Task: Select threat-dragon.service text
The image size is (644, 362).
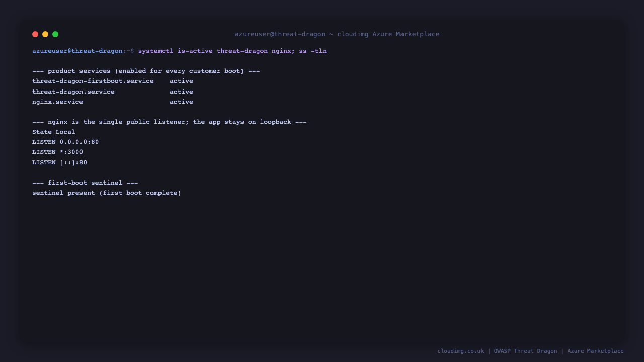Action: pyautogui.click(x=73, y=92)
